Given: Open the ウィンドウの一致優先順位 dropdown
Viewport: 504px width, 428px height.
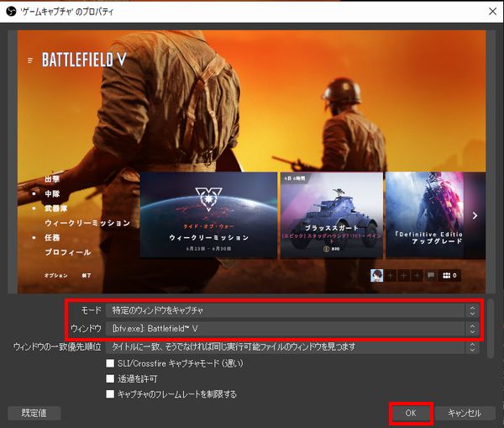Looking at the screenshot, I should pos(292,347).
